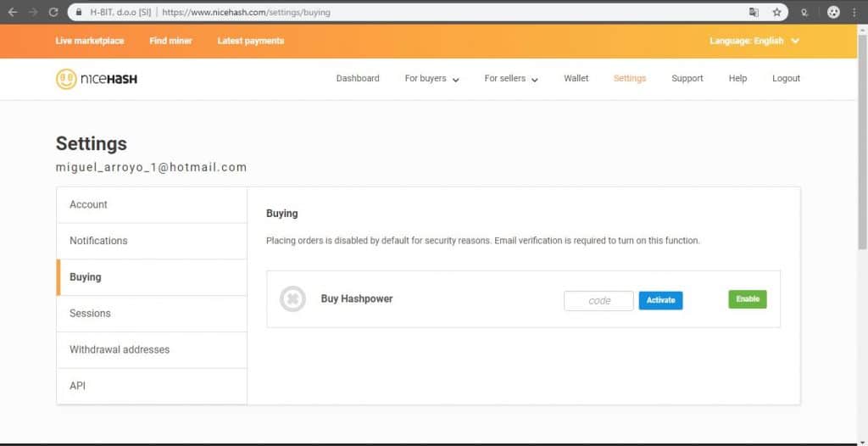This screenshot has height=446, width=868.
Task: Click the green Enable button
Action: click(748, 299)
